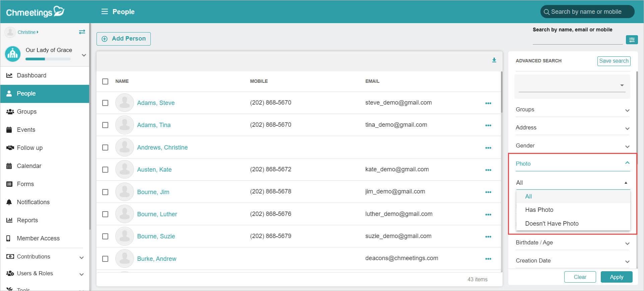This screenshot has width=644, height=291.
Task: Toggle the hamburger menu next to People
Action: pyautogui.click(x=105, y=12)
